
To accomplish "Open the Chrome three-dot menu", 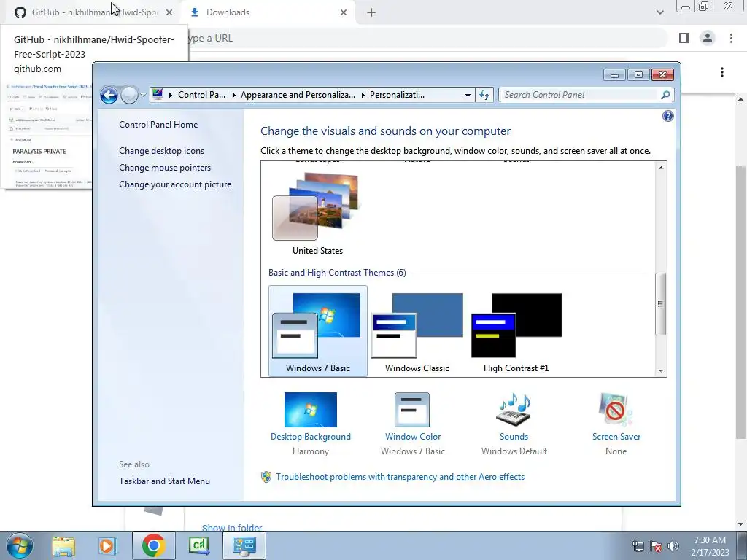I will pos(731,38).
